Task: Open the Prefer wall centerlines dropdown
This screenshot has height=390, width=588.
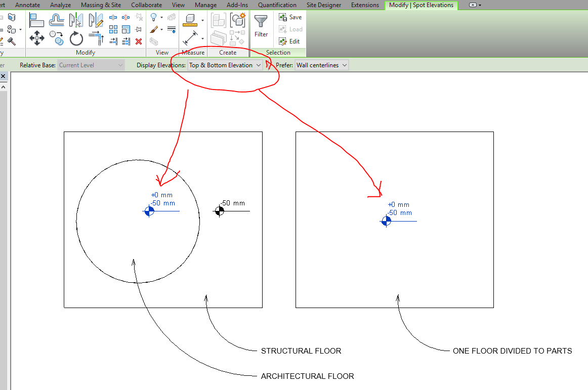Action: click(322, 65)
